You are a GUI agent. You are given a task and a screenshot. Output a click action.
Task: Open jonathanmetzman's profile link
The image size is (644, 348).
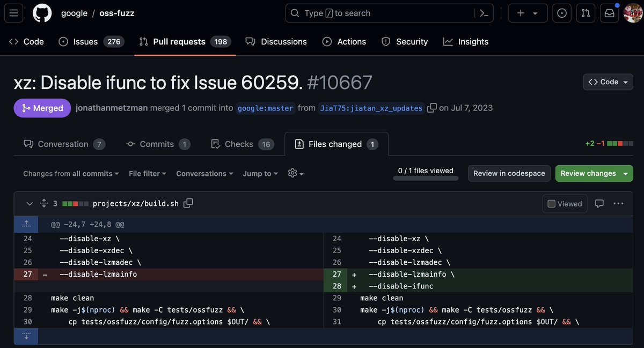(x=112, y=108)
